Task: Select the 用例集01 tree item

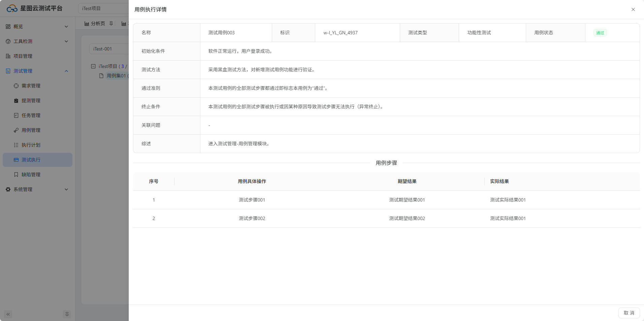Action: point(116,76)
